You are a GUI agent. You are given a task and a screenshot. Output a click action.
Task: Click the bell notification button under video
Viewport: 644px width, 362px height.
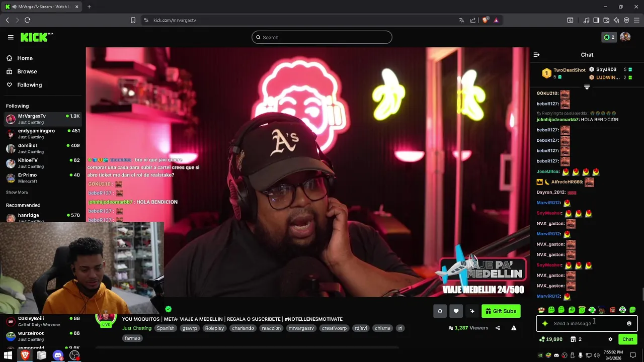(x=440, y=311)
